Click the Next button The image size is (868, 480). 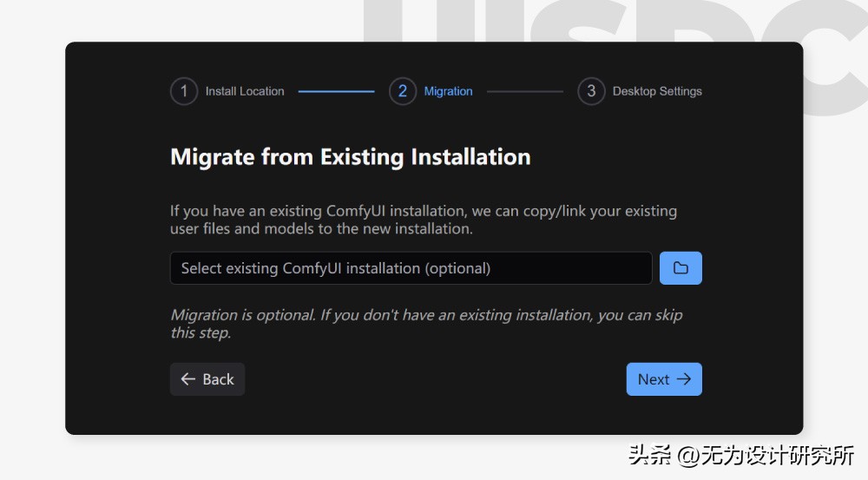(x=664, y=379)
